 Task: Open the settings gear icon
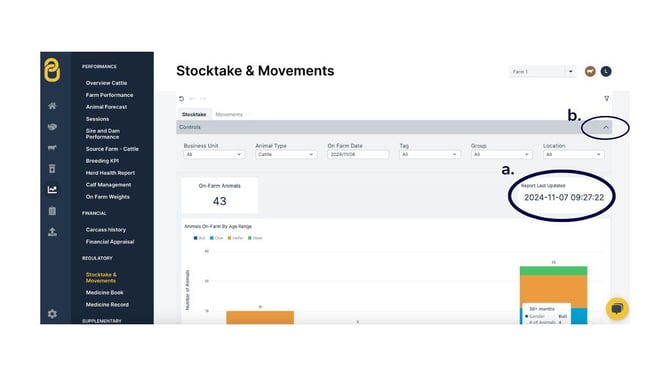(52, 314)
